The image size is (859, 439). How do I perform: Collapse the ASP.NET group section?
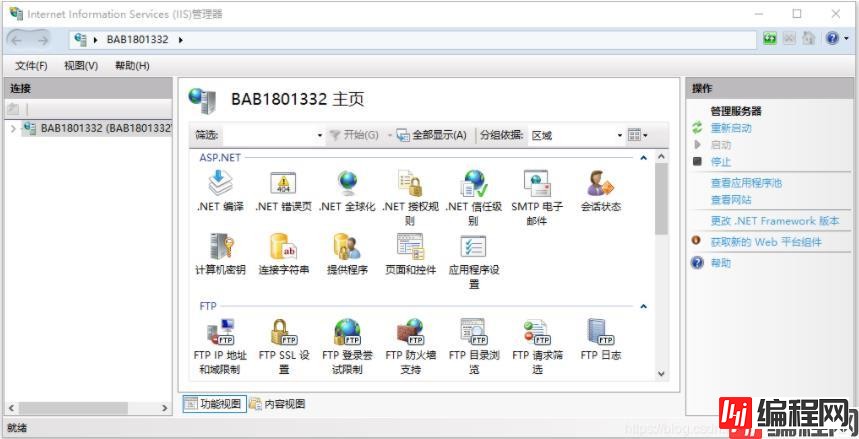point(643,158)
